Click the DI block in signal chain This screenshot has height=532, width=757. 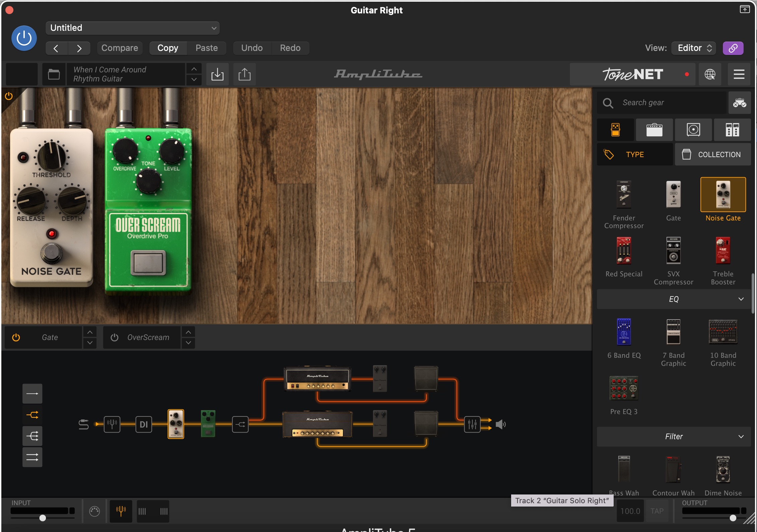[144, 424]
